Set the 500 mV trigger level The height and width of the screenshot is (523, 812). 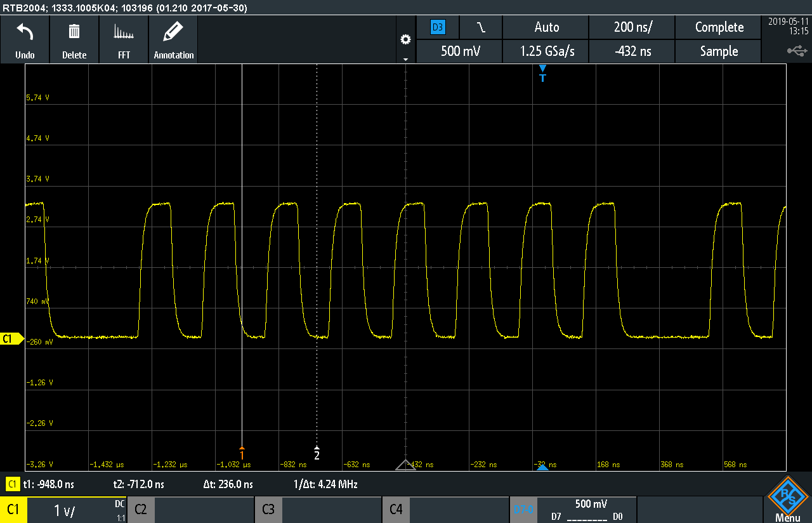coord(459,51)
